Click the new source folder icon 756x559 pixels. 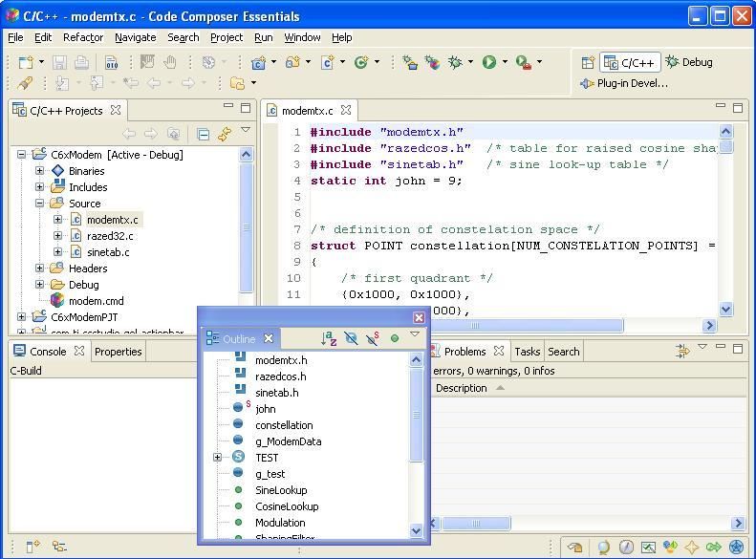(x=292, y=62)
